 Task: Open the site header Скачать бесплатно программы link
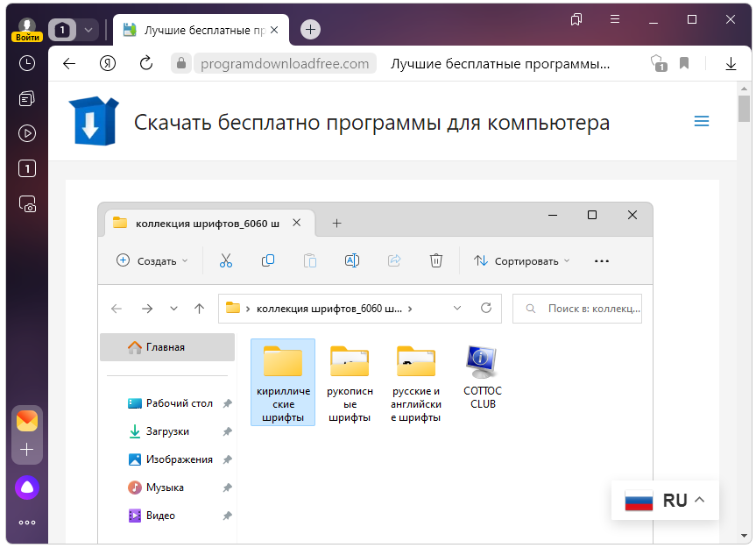pyautogui.click(x=371, y=123)
